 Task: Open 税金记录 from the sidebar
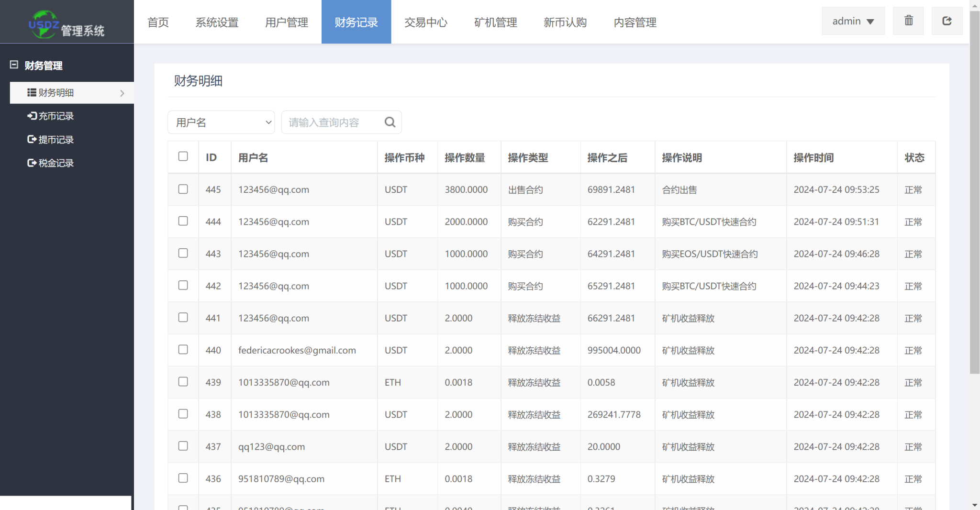51,163
